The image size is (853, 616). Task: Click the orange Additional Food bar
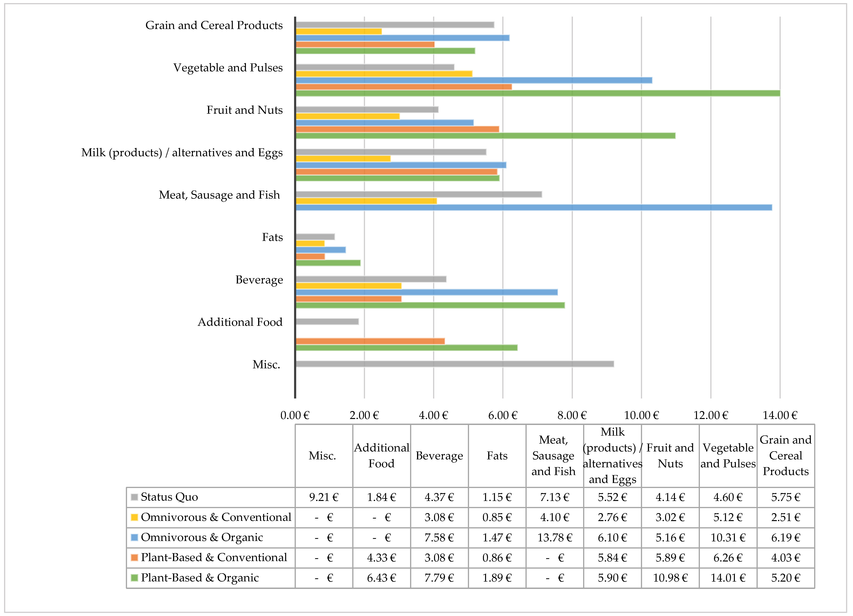point(370,341)
